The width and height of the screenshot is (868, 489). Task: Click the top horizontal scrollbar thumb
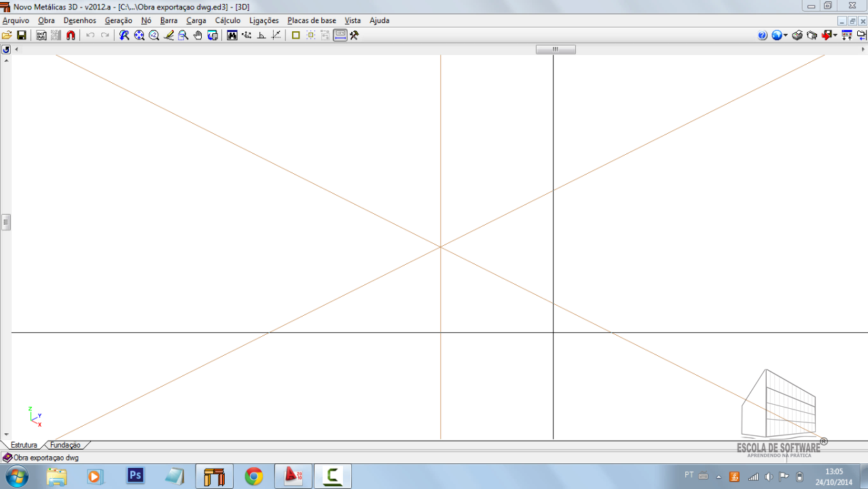click(555, 50)
